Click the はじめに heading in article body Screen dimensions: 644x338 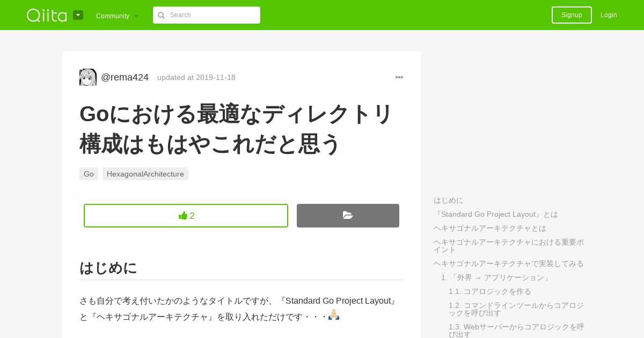[x=108, y=268]
